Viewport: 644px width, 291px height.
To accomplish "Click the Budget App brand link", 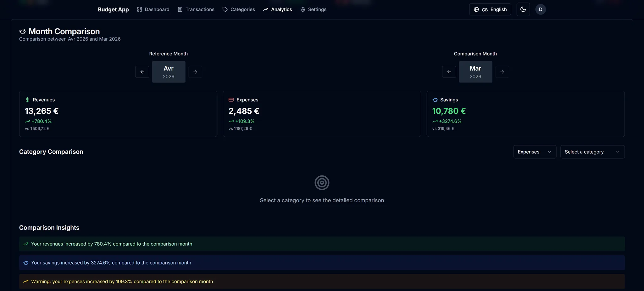I will click(113, 9).
